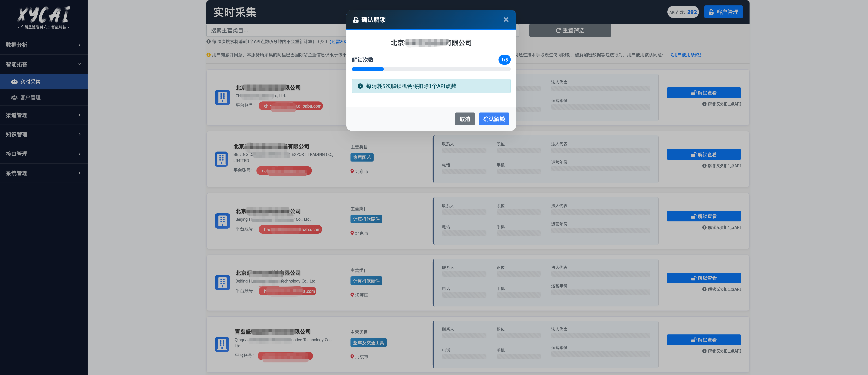The width and height of the screenshot is (868, 375).
Task: Click alibaba.com account pill in first card
Action: pos(290,106)
